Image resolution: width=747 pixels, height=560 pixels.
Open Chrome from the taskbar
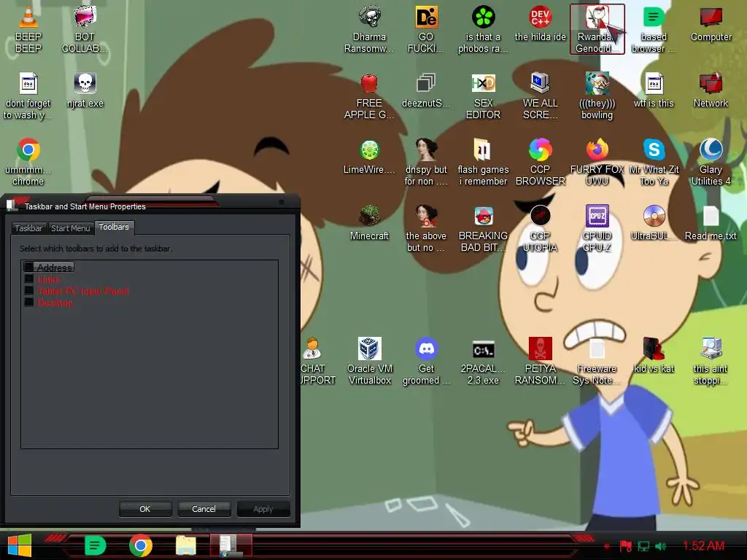(x=141, y=545)
